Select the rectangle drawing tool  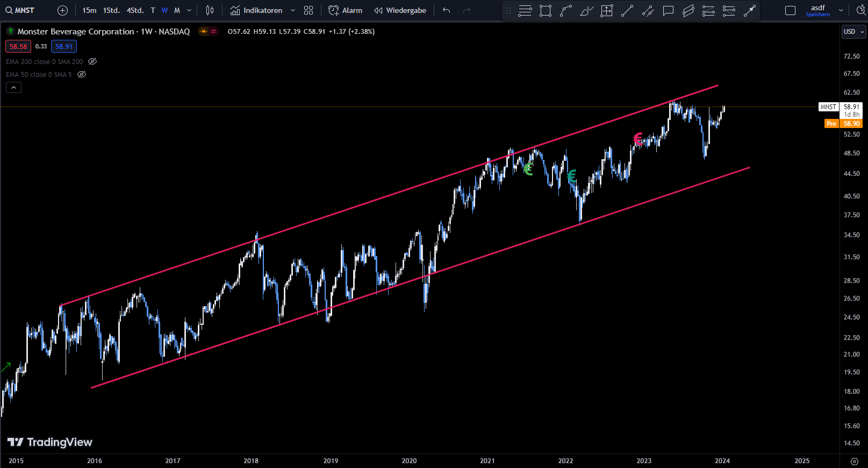pyautogui.click(x=546, y=11)
